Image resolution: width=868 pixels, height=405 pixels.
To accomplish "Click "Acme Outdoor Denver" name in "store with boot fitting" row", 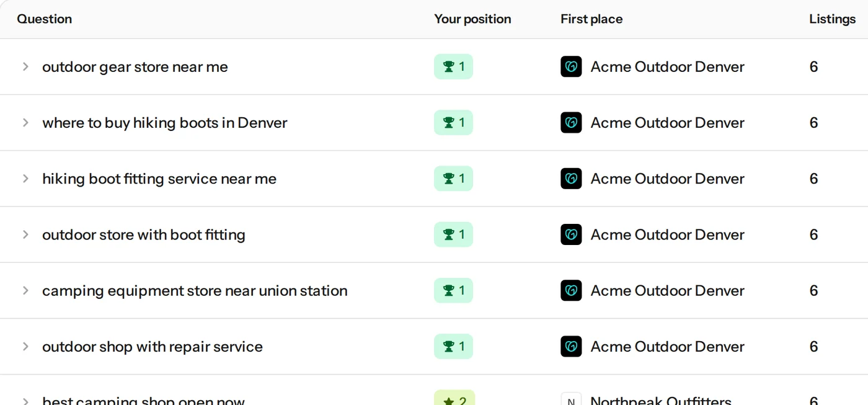I will pos(668,234).
